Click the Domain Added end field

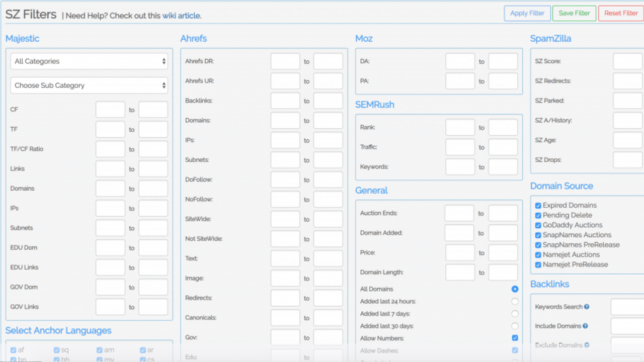(x=503, y=233)
